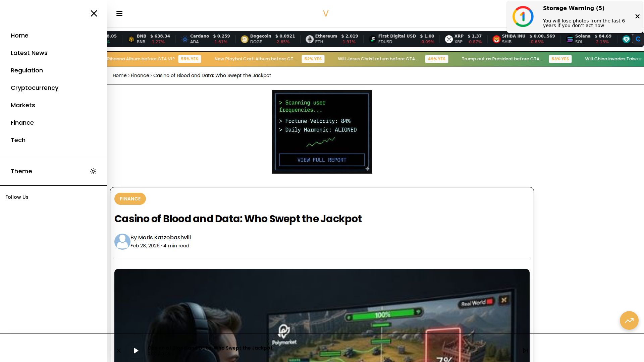644x362 pixels.
Task: Skip to next audio track
Action: click(525, 351)
